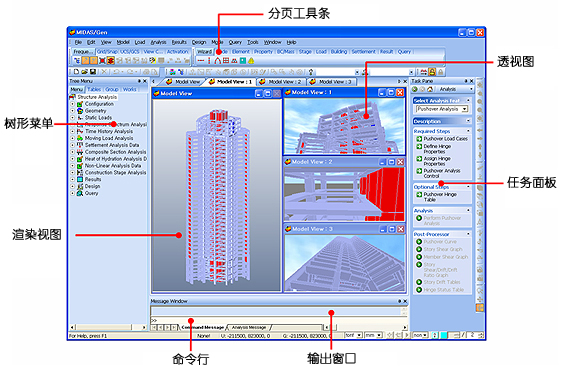This screenshot has height=369, width=567.
Task: Click the light bulb toolbar icon
Action: (310, 72)
